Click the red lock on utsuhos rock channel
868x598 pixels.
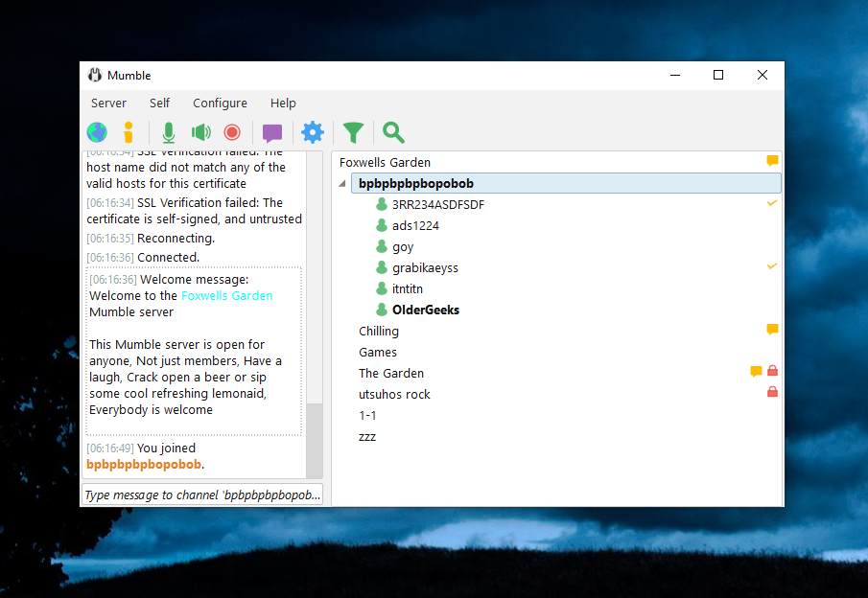tap(773, 392)
